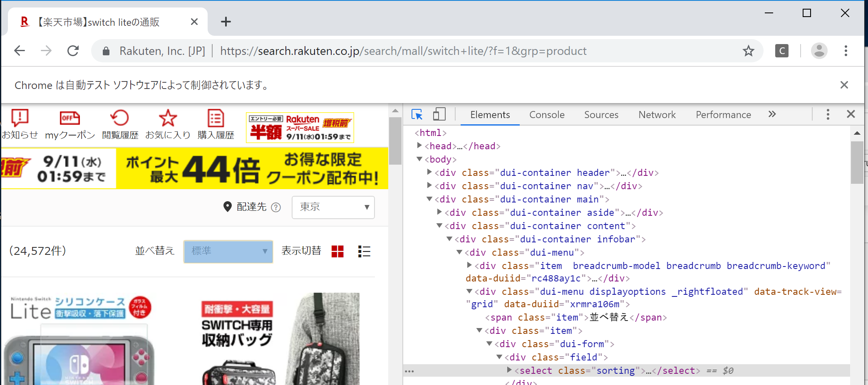Switch to grid view display
The width and height of the screenshot is (868, 385).
coord(337,251)
